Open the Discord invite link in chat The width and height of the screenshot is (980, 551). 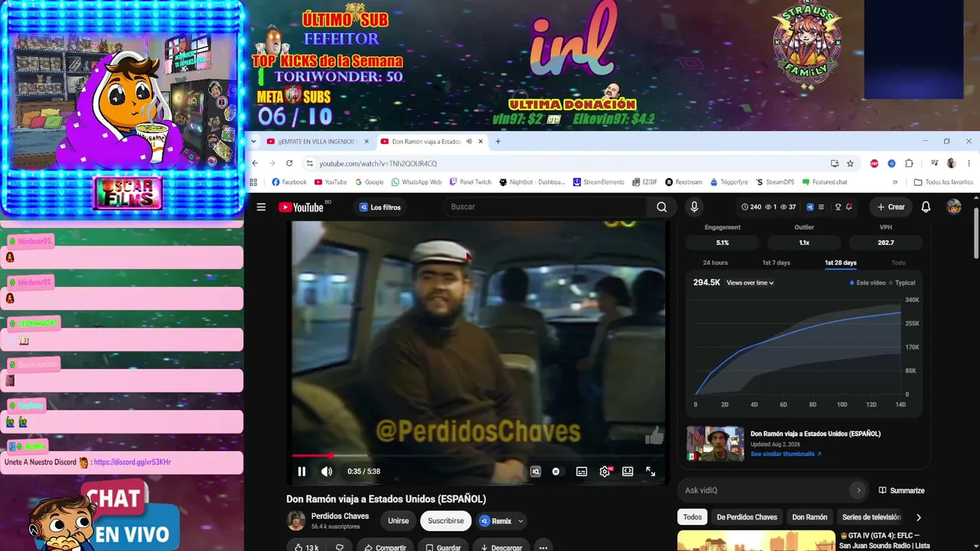point(132,462)
